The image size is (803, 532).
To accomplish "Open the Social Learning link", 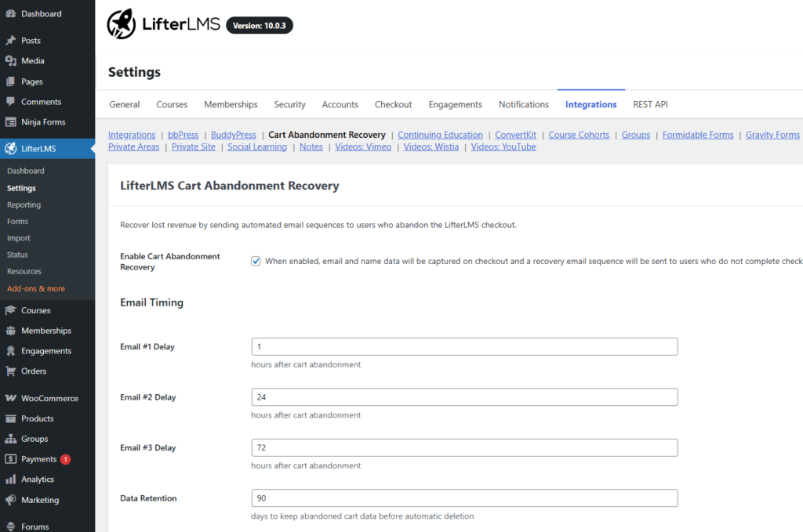I will [x=257, y=147].
